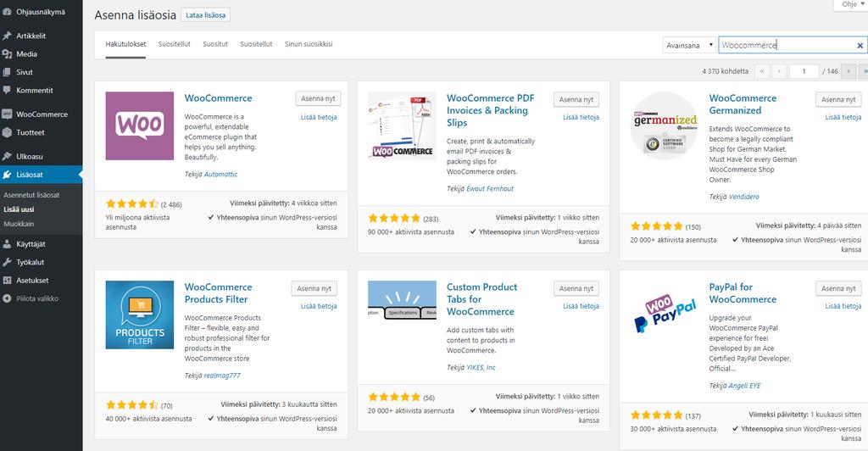Click the current page number field
Viewport: 868px width, 451px height.
click(x=804, y=71)
